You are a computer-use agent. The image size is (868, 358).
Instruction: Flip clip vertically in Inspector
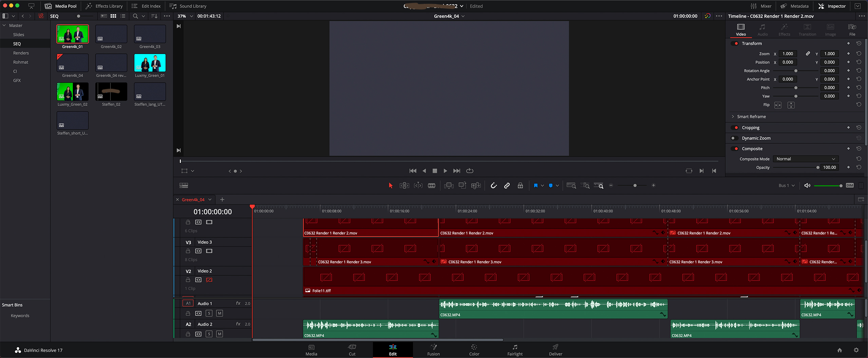[791, 105]
